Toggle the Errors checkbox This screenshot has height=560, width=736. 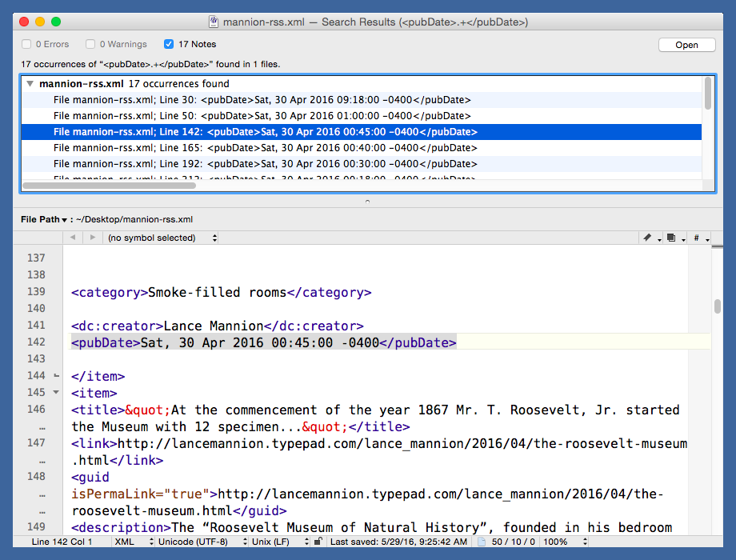click(x=26, y=44)
